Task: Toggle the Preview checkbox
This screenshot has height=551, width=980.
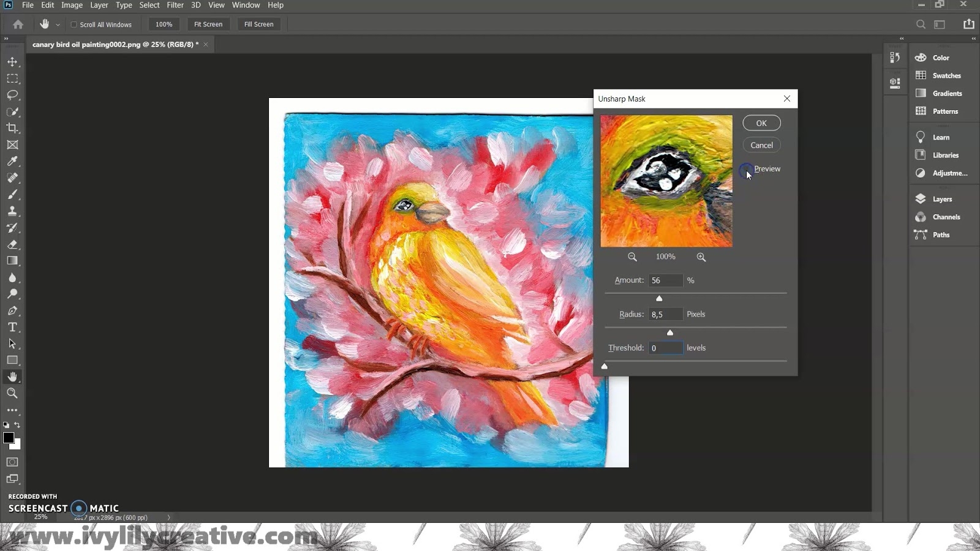Action: [x=746, y=169]
